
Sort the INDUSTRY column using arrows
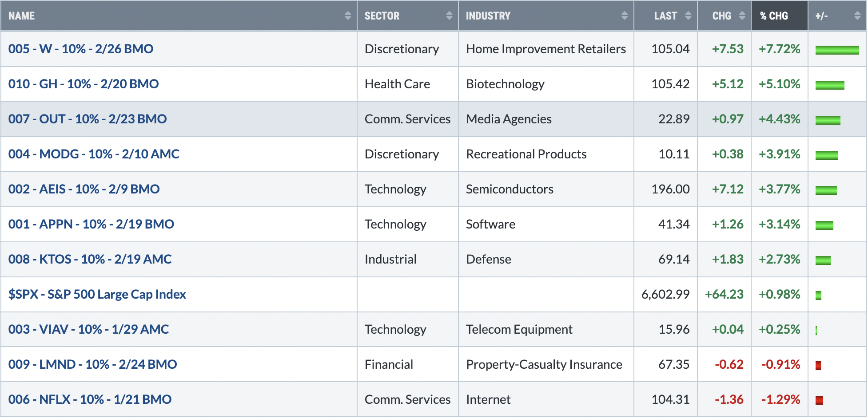[x=625, y=16]
